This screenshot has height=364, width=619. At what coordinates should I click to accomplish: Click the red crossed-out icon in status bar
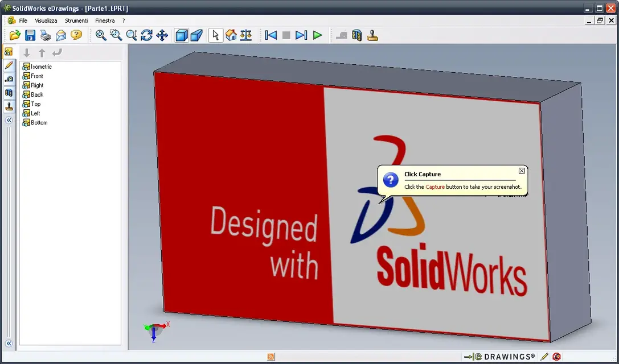tap(556, 357)
